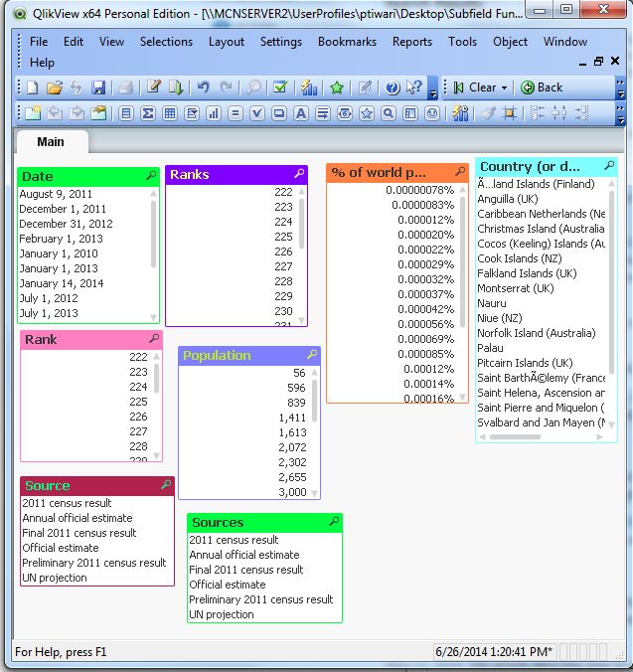Create an Input Box object

[236, 113]
